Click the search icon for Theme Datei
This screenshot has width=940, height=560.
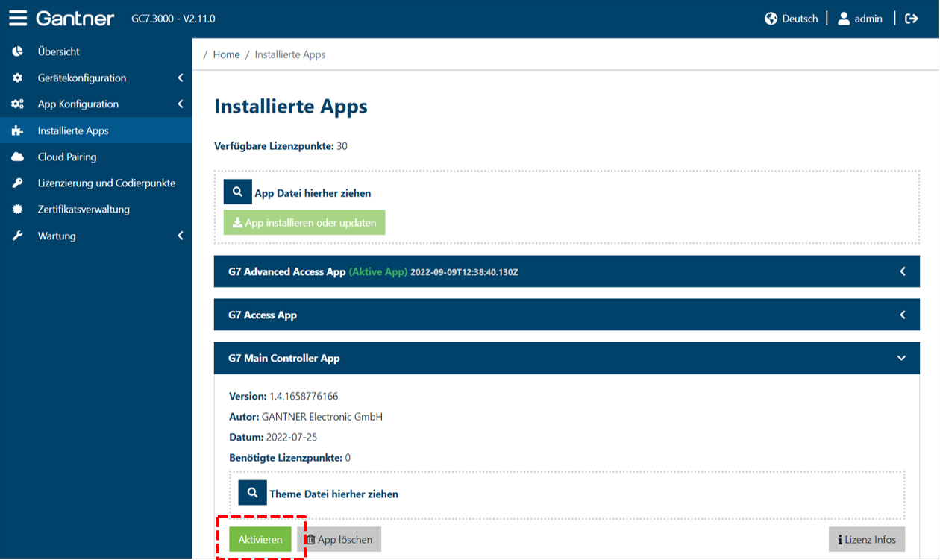253,493
